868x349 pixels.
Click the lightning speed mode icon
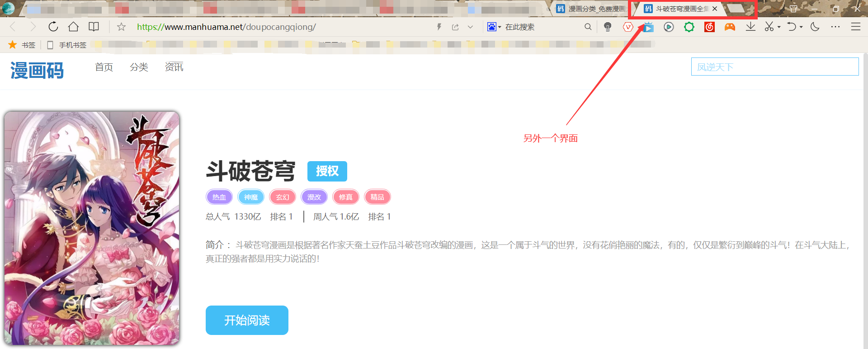point(439,27)
